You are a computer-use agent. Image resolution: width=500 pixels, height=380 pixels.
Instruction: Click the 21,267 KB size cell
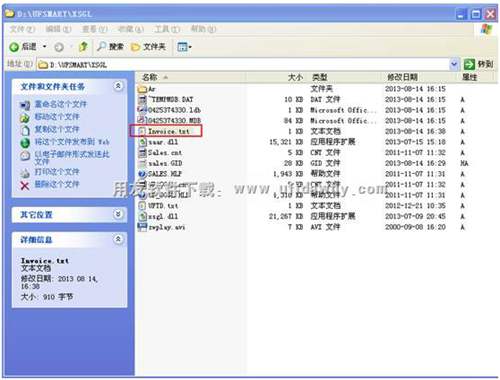[x=286, y=217]
